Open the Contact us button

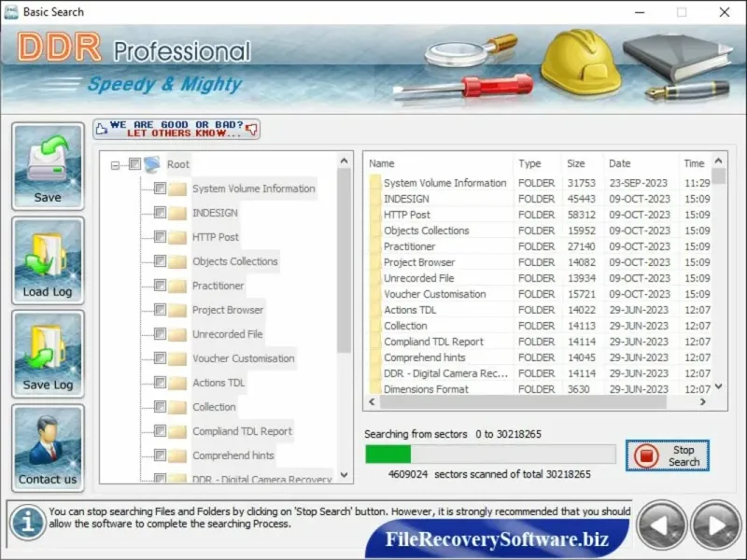tap(48, 448)
